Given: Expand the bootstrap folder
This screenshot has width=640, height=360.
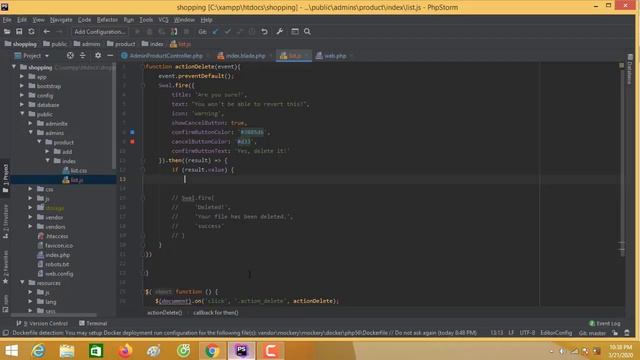Looking at the screenshot, I should (22, 86).
